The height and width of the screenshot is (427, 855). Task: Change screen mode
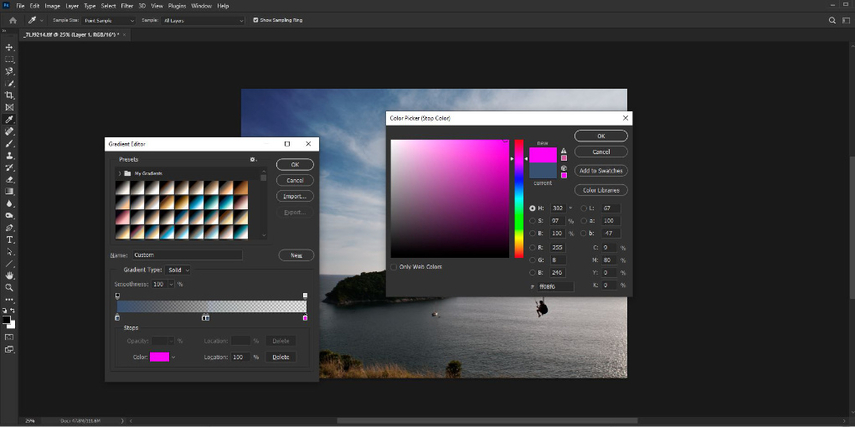(x=9, y=350)
